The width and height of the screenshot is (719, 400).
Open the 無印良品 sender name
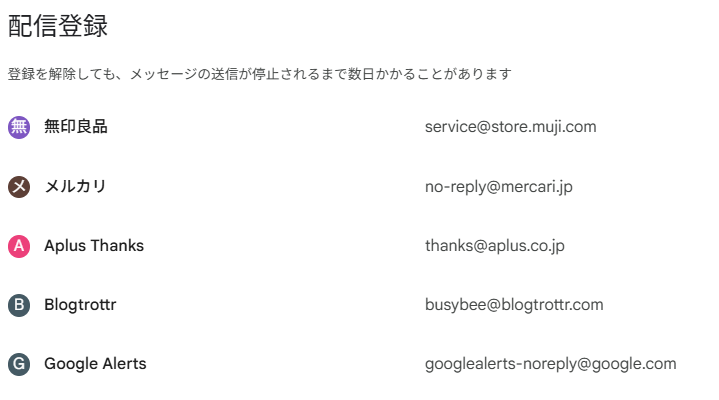click(76, 127)
